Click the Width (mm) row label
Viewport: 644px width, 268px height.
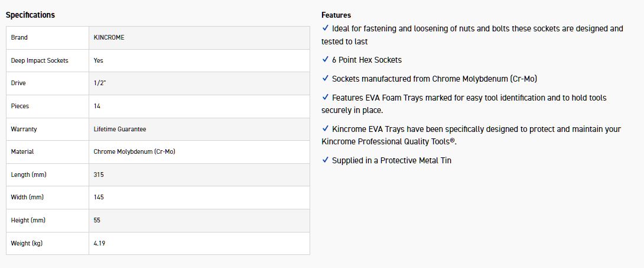[x=27, y=197]
